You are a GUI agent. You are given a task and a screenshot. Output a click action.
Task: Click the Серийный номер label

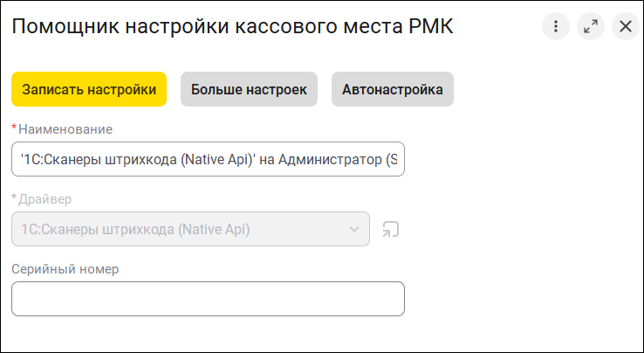[x=65, y=269]
